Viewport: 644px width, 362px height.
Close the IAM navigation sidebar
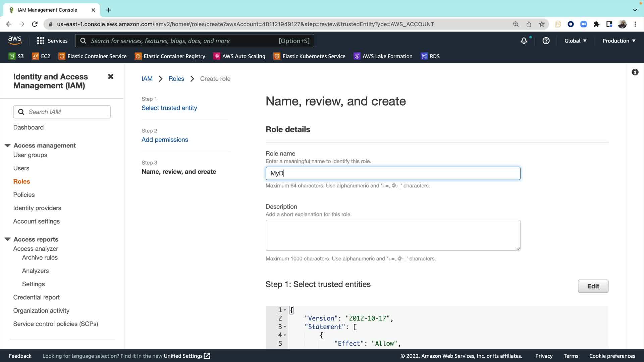pos(110,76)
